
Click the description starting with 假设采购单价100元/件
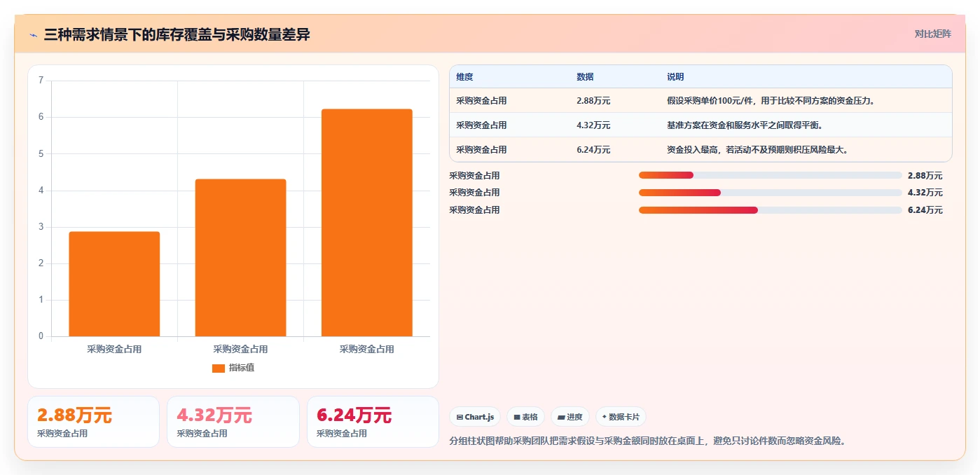point(771,101)
